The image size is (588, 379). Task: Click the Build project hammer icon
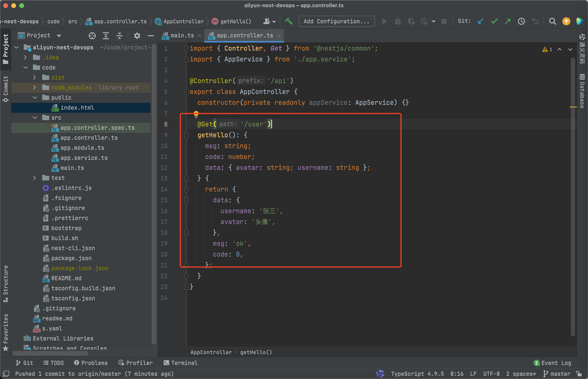coord(289,21)
